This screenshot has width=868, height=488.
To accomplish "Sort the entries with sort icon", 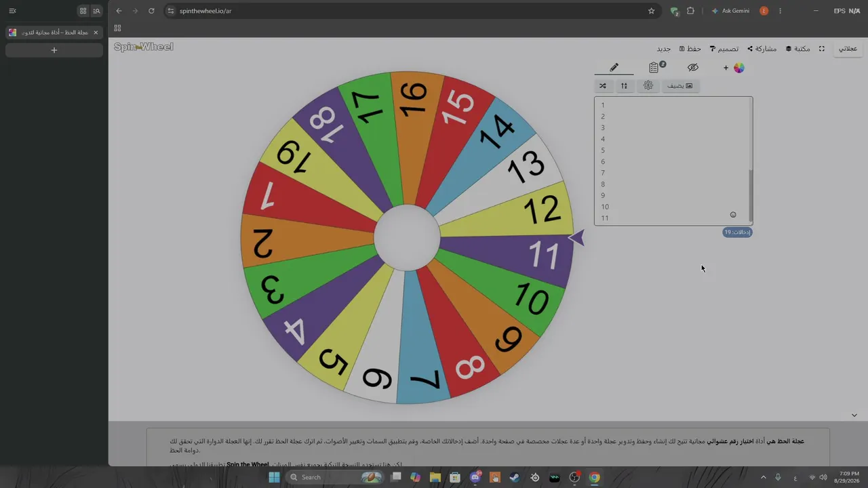I will [x=624, y=86].
